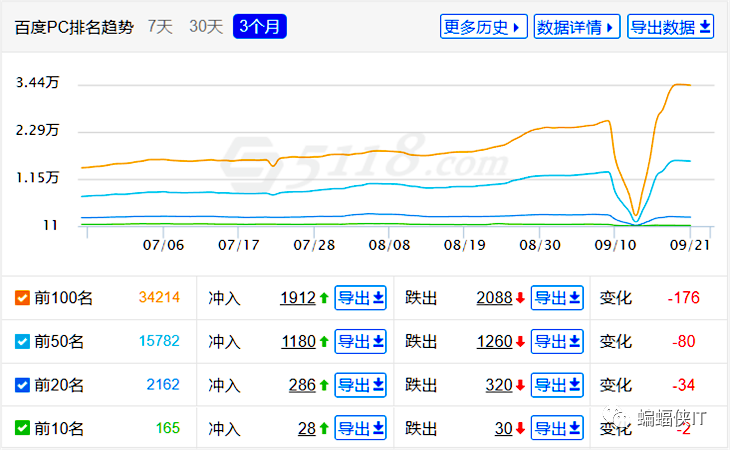
Task: Click the 2.29万 y-axis label
Action: (x=38, y=130)
